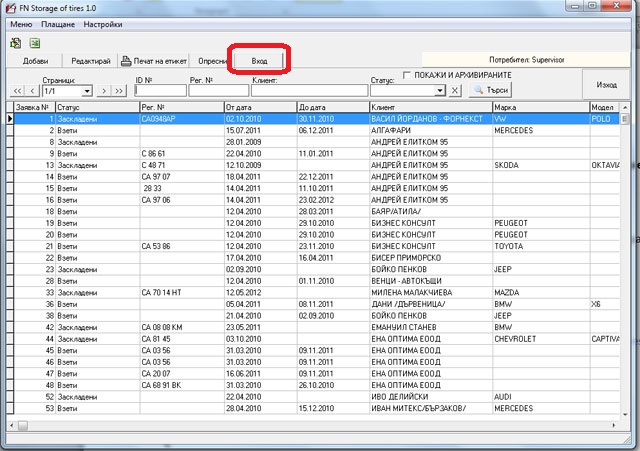Click the Търси search magnifier button
The height and width of the screenshot is (451, 640).
point(490,90)
